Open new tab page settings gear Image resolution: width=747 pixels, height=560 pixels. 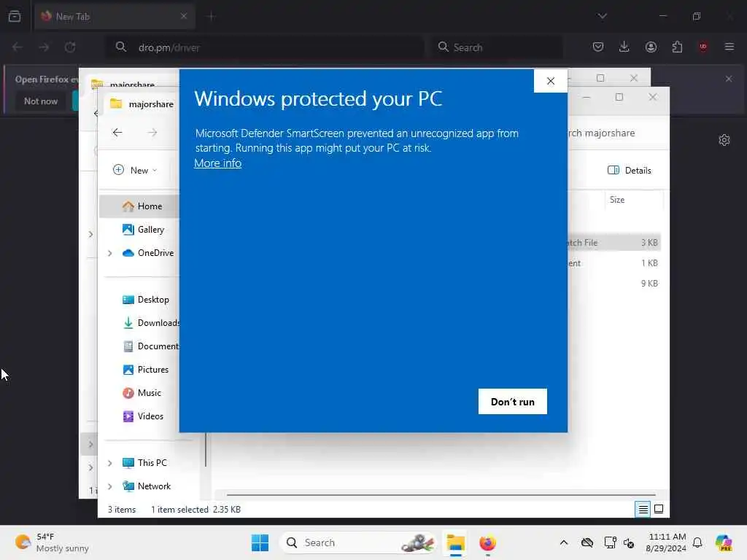click(x=724, y=140)
